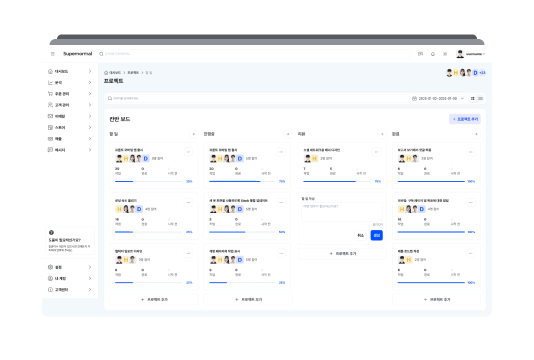Open the username account dropdown arrow
Viewport: 534px width, 360px height.
click(x=484, y=54)
